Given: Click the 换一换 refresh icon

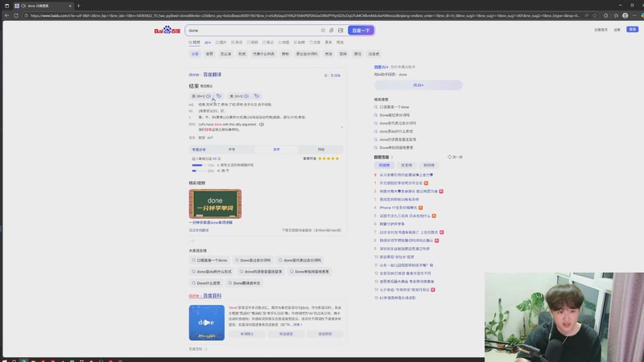Looking at the screenshot, I should tap(450, 157).
